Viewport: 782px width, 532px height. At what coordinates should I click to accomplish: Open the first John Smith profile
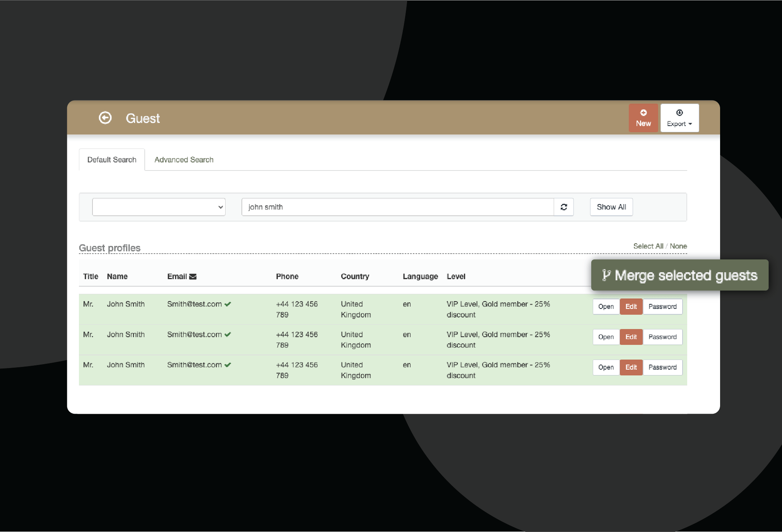pos(606,307)
